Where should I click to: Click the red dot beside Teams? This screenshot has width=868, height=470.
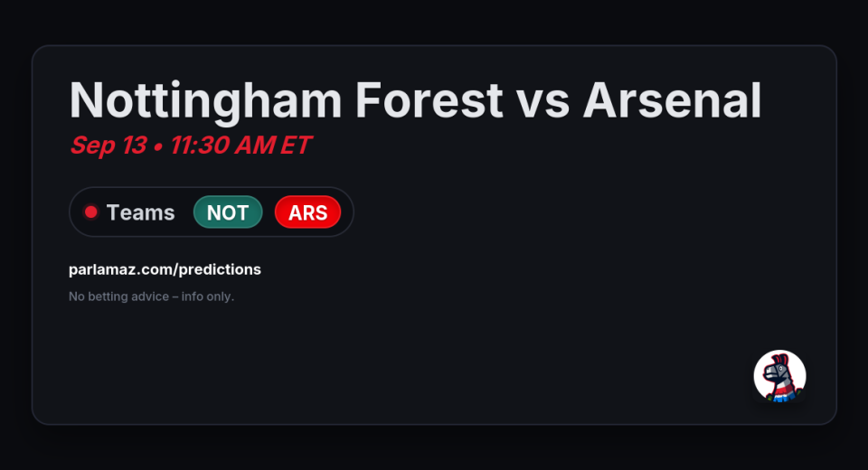click(90, 212)
